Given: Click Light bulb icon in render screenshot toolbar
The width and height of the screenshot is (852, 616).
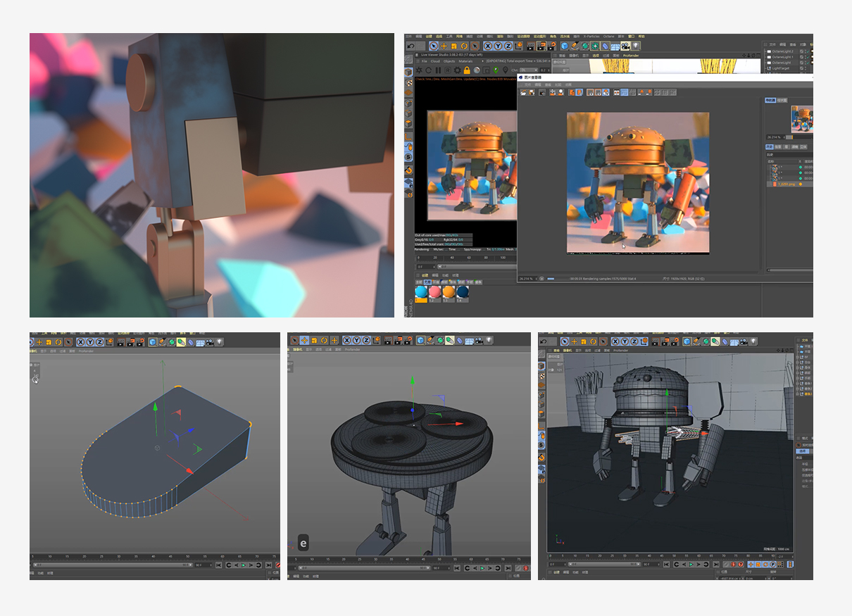Looking at the screenshot, I should (x=636, y=46).
